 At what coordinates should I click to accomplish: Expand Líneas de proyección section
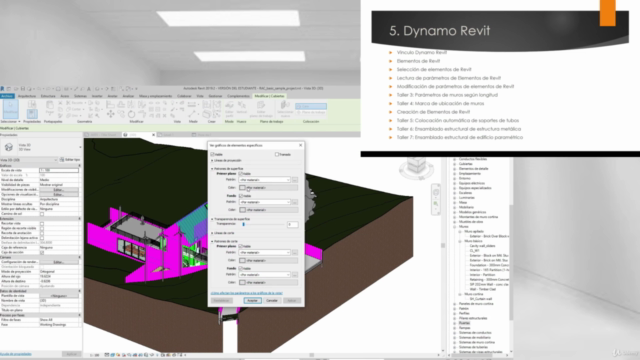pyautogui.click(x=212, y=160)
